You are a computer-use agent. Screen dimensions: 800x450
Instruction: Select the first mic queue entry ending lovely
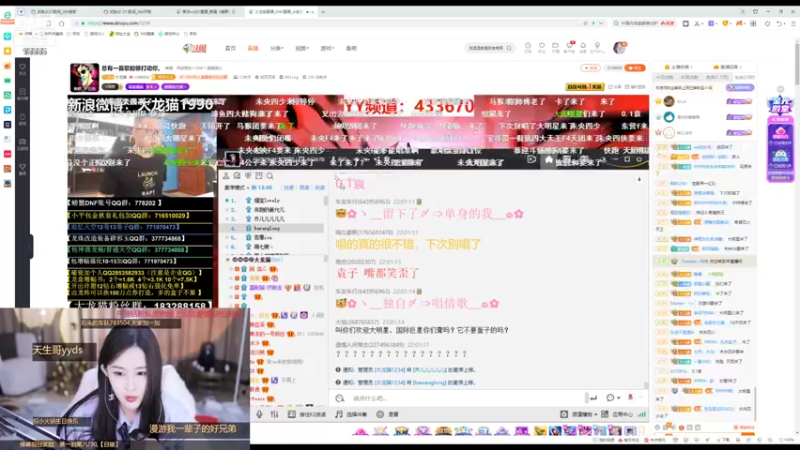coord(273,201)
